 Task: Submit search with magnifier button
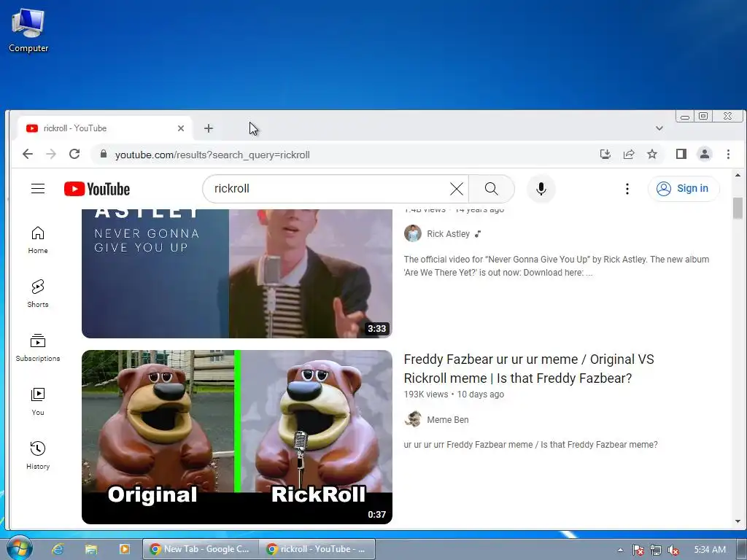pyautogui.click(x=491, y=189)
